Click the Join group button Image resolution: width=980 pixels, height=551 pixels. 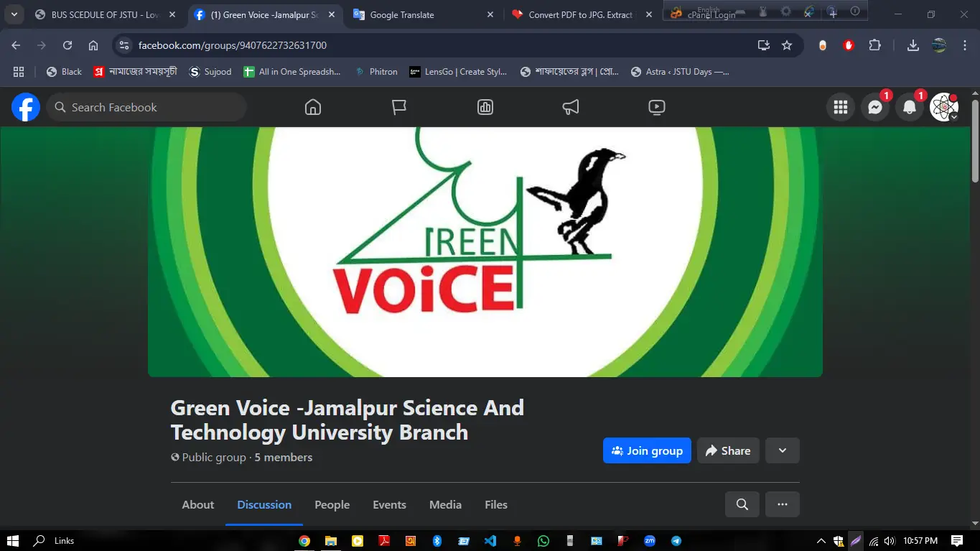(x=647, y=450)
